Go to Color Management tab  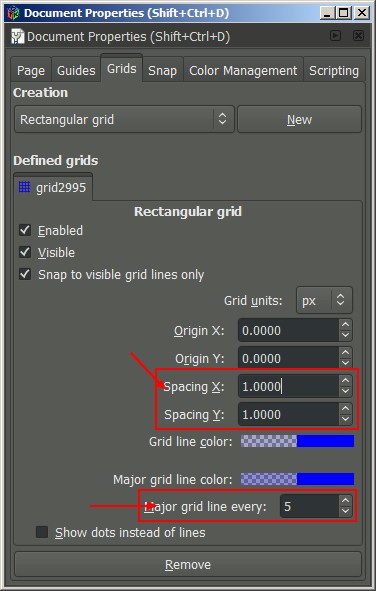243,70
